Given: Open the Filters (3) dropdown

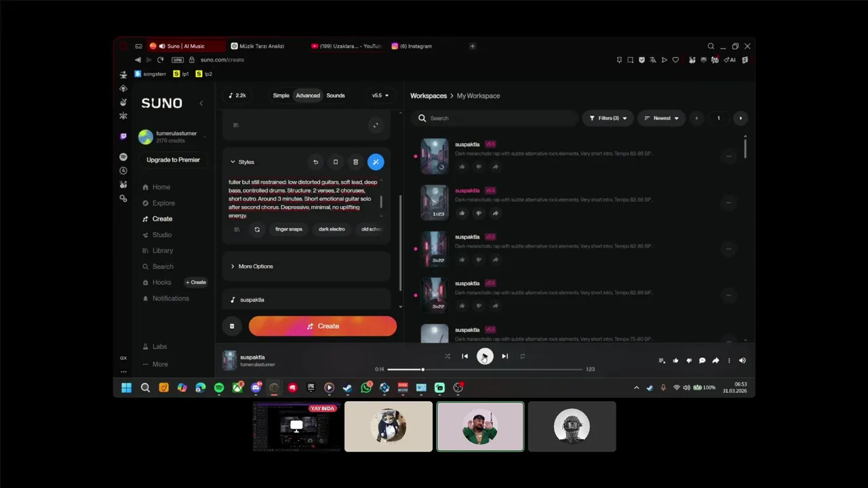Looking at the screenshot, I should pos(608,118).
